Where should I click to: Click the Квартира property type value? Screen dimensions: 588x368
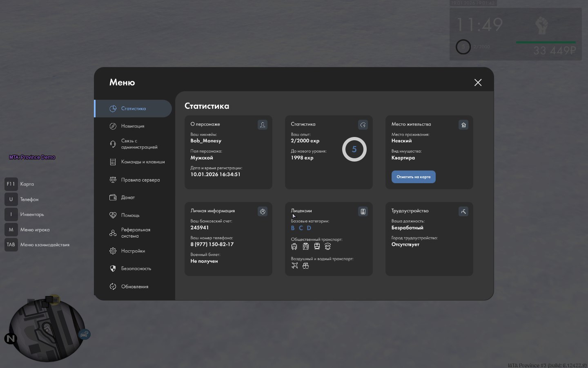[x=403, y=158]
